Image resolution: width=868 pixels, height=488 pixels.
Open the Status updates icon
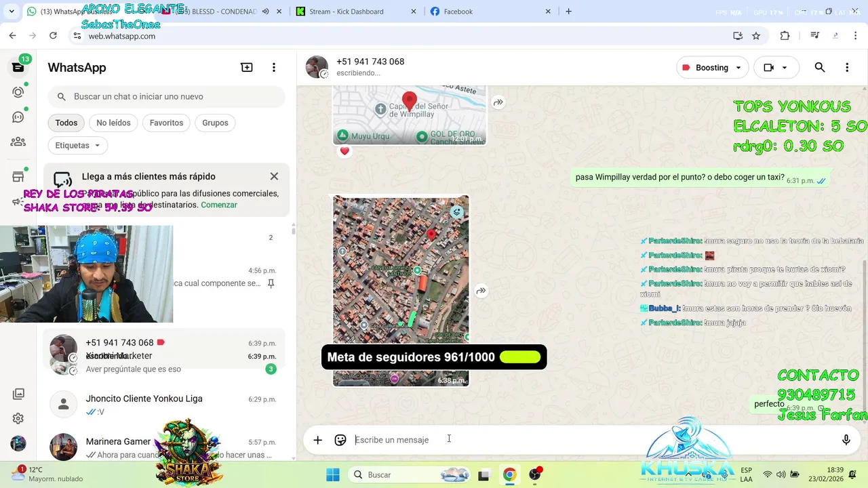18,92
